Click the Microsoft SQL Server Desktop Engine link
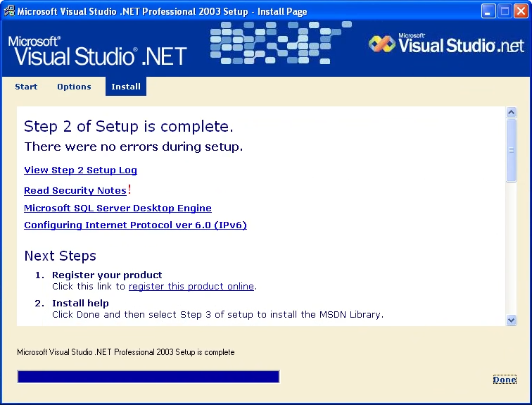This screenshot has width=532, height=405. [118, 208]
